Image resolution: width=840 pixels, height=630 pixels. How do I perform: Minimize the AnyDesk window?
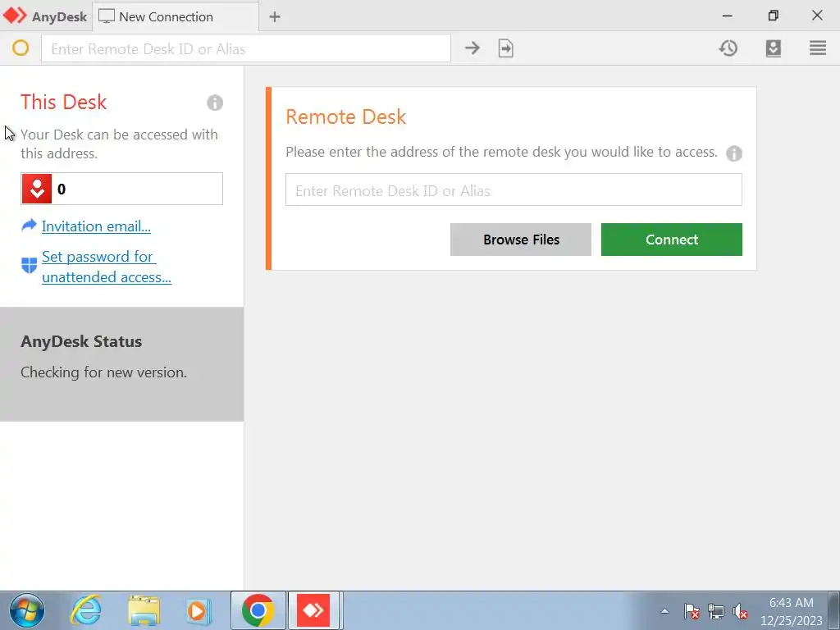pyautogui.click(x=727, y=16)
